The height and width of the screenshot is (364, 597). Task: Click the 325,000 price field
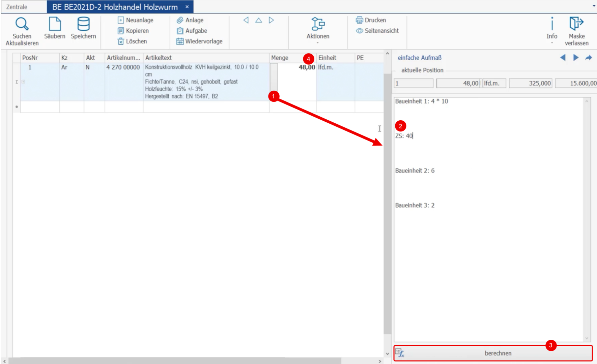click(531, 83)
